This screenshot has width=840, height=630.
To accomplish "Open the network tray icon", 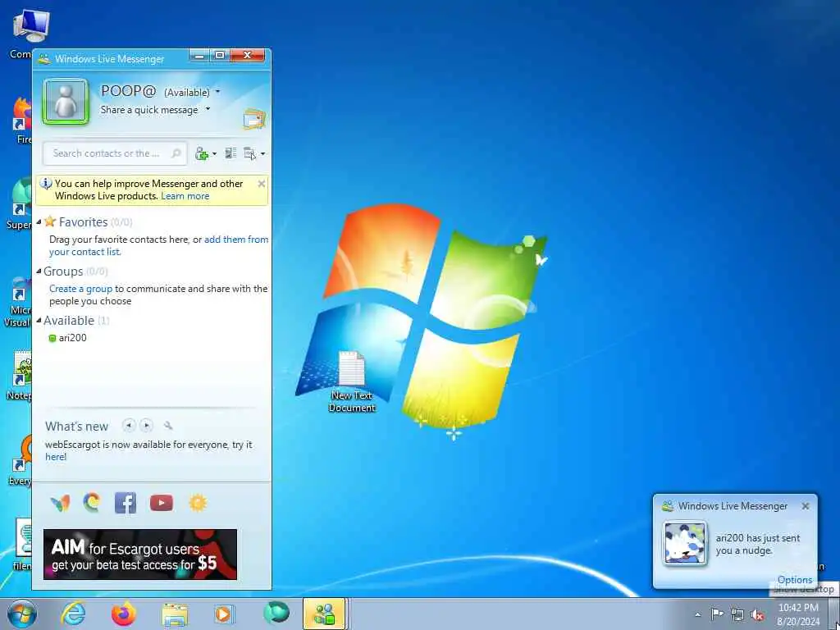I will [x=737, y=614].
